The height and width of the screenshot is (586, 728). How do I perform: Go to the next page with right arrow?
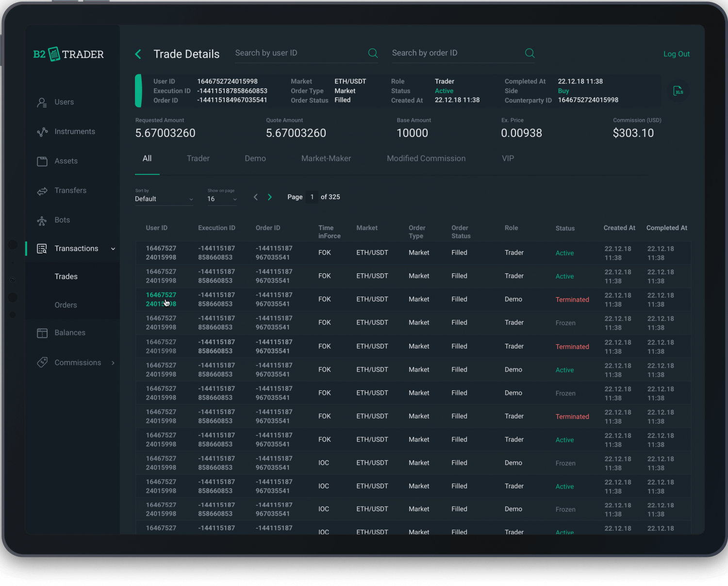(270, 197)
